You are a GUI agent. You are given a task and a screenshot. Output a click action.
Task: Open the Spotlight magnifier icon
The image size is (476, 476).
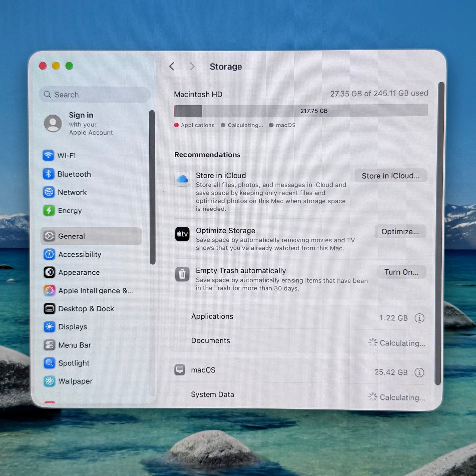coord(49,363)
